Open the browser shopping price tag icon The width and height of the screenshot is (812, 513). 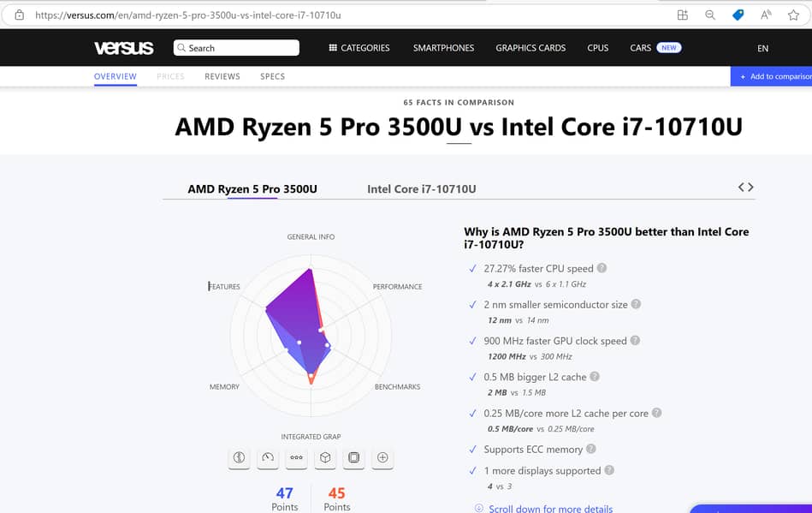738,15
